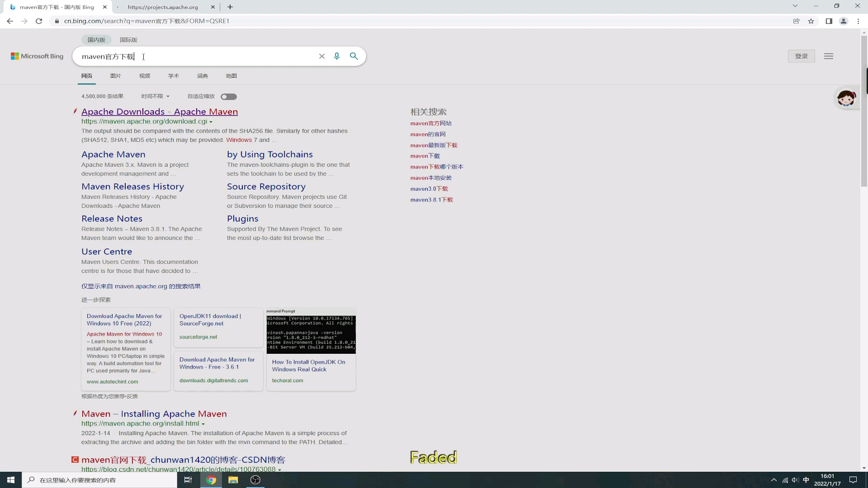Expand arrow next to install.html URL

[x=203, y=424]
